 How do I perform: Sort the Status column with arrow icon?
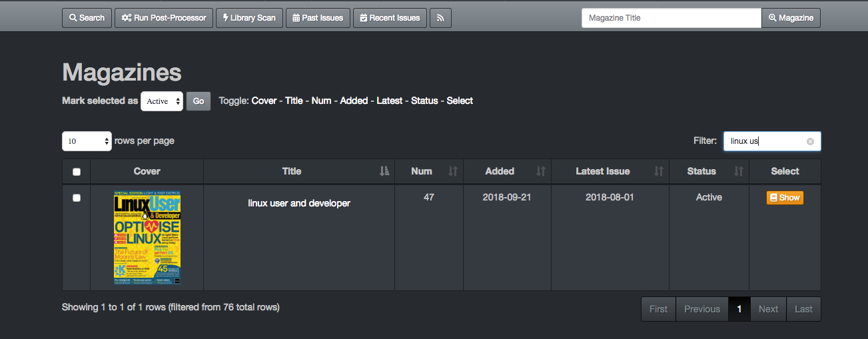[739, 171]
